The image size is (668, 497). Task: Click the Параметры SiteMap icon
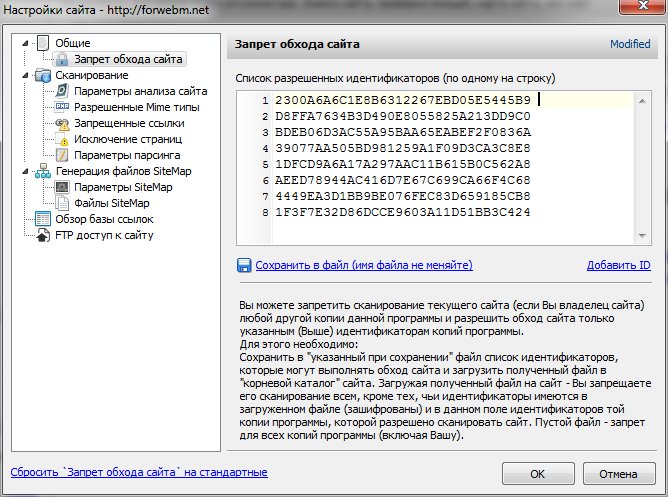pyautogui.click(x=62, y=187)
